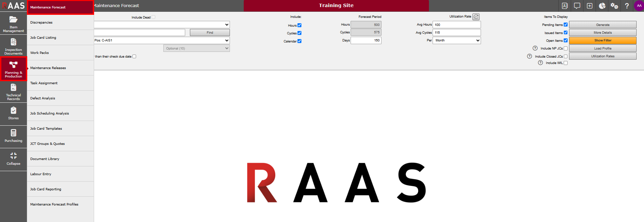This screenshot has width=644, height=222.
Task: Click the Avg Cycles input field
Action: pyautogui.click(x=457, y=33)
